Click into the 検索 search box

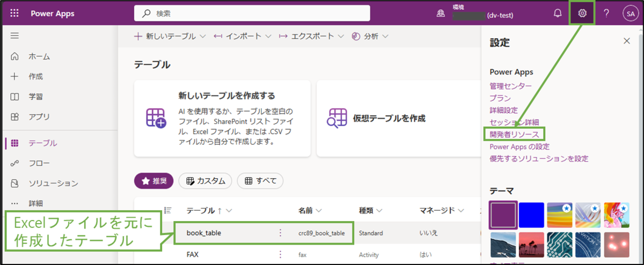[x=252, y=13]
